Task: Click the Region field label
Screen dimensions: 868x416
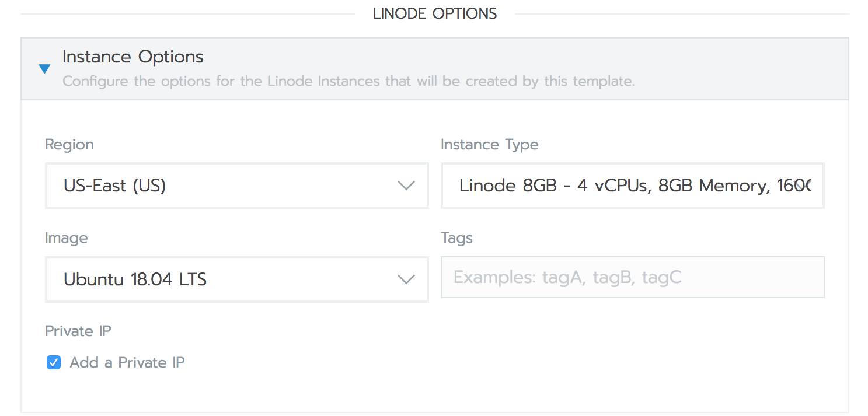Action: (x=69, y=144)
